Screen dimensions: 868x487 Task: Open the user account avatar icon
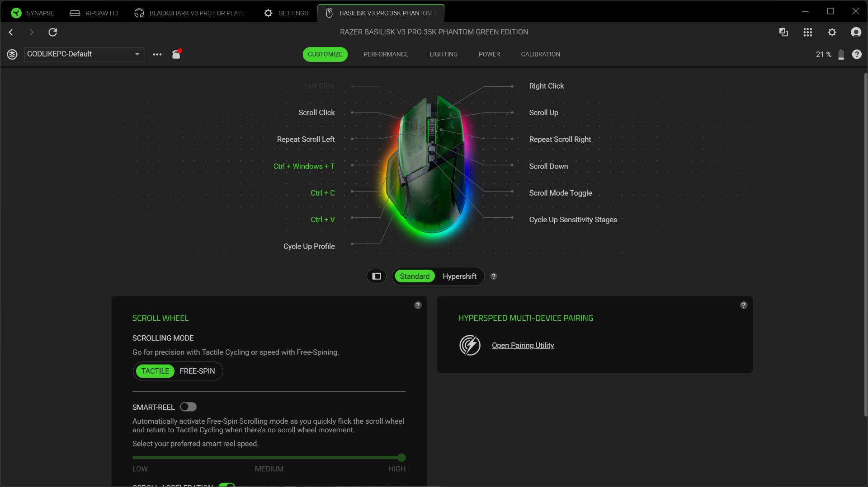click(x=856, y=32)
